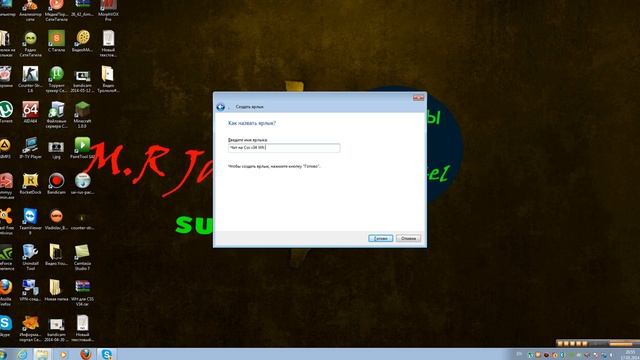Click the Отмена button in the dialog
Image resolution: width=640 pixels, height=360 pixels.
pos(408,238)
